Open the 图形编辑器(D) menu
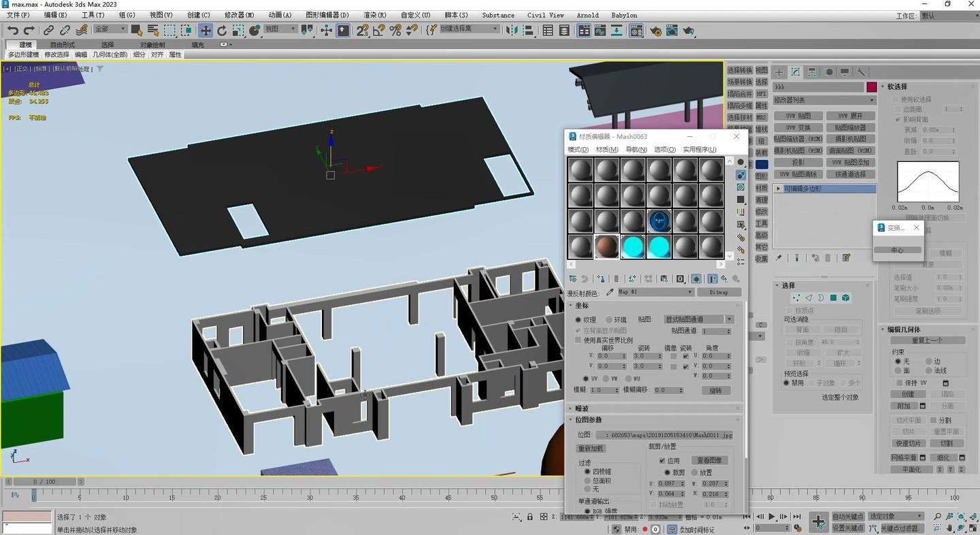The width and height of the screenshot is (980, 535). 327,15
